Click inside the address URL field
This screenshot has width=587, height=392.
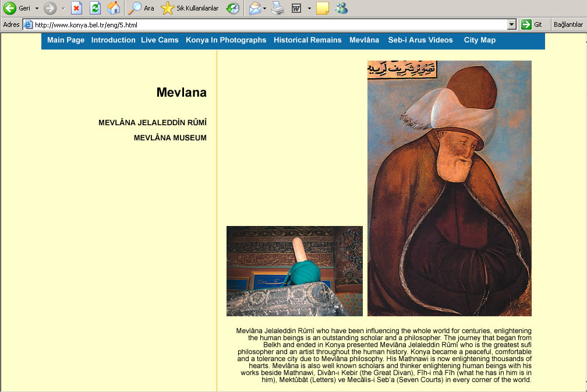coord(270,24)
